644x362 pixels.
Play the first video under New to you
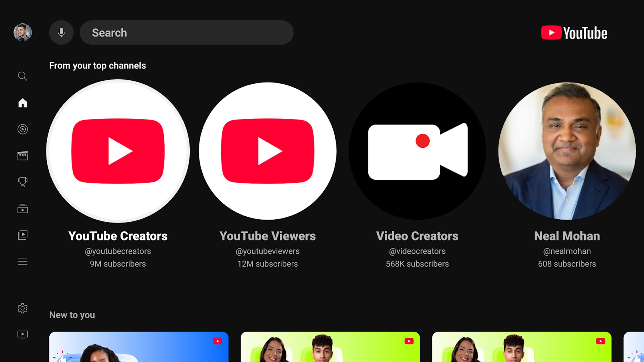point(140,349)
